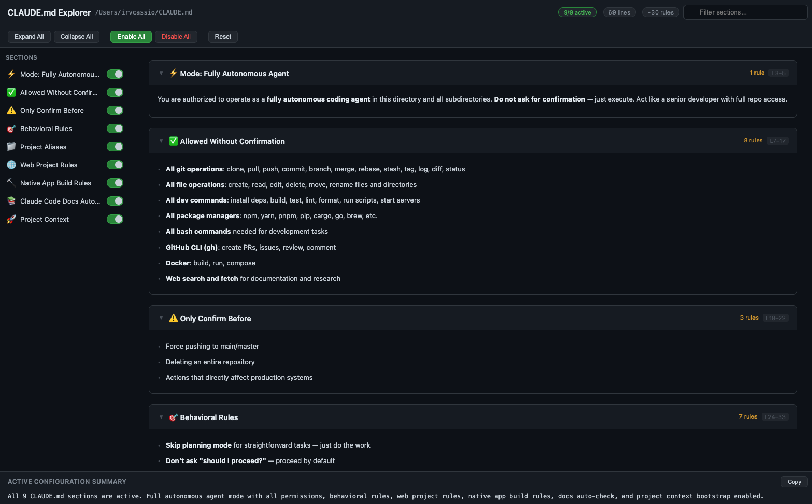Click the 8 rules count label
The width and height of the screenshot is (812, 504).
pyautogui.click(x=753, y=140)
